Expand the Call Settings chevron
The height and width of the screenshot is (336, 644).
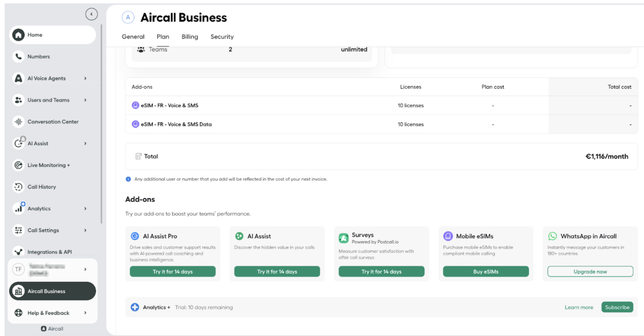pyautogui.click(x=85, y=230)
